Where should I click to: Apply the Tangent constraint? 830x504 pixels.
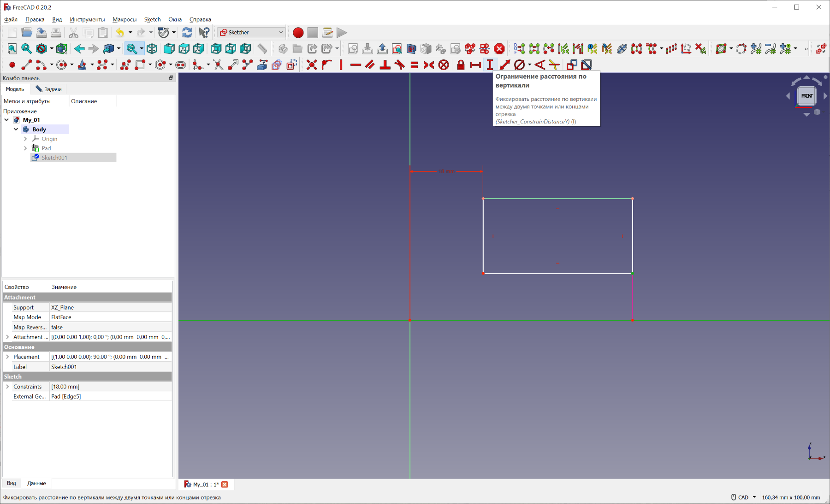point(399,65)
